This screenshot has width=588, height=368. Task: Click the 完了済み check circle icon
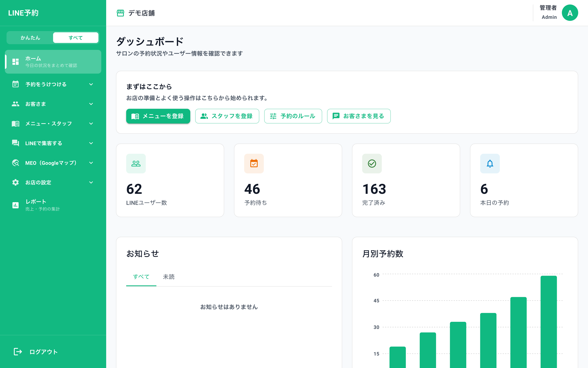372,164
